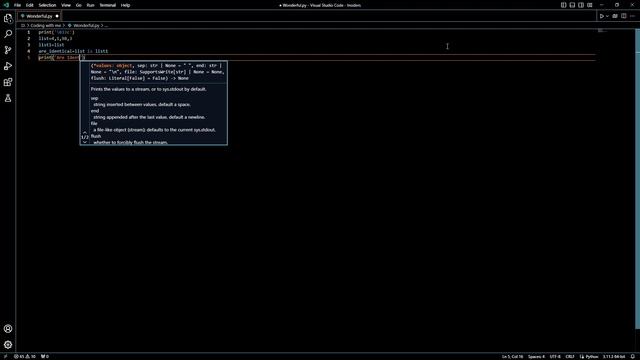Click line number 3 in the gutter
This screenshot has height=360, width=640.
point(29,45)
